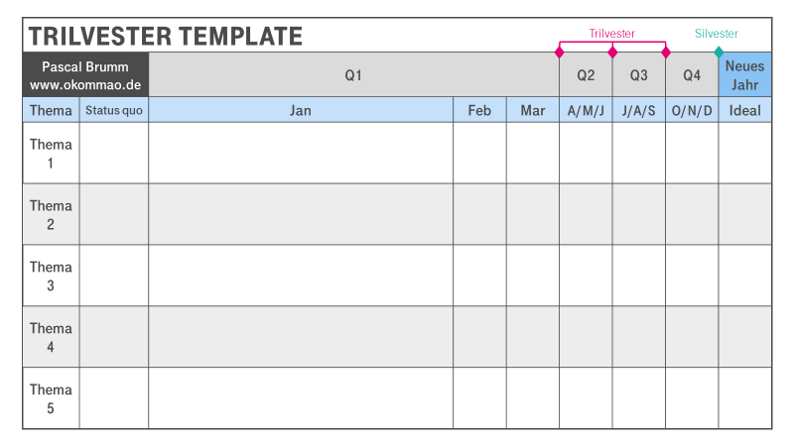Select the Thema 1 row label
The width and height of the screenshot is (794, 446).
(x=51, y=153)
